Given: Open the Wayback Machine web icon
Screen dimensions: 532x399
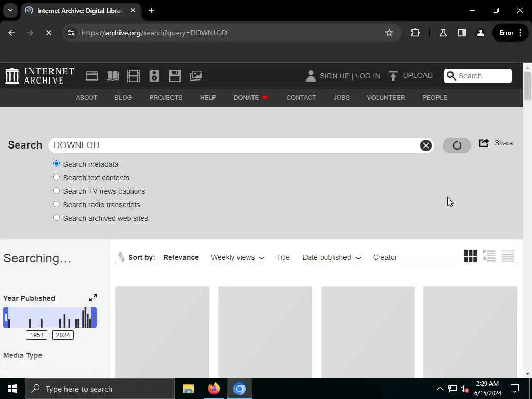Looking at the screenshot, I should click(91, 76).
